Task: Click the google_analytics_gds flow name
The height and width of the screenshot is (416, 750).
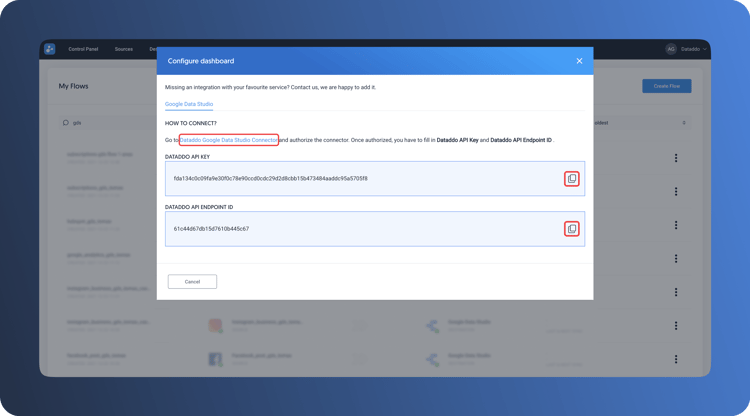Action: click(99, 255)
